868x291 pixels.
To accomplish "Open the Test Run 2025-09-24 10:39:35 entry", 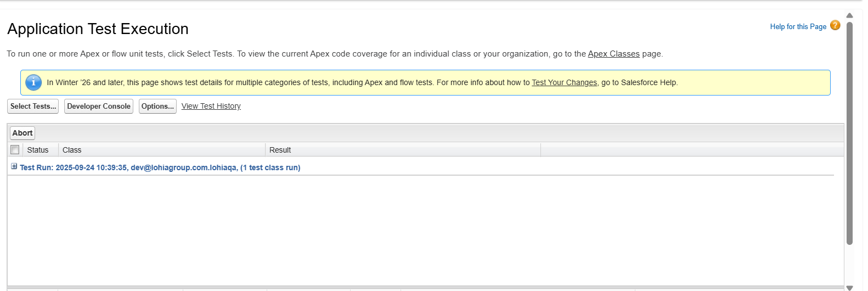I will click(160, 167).
